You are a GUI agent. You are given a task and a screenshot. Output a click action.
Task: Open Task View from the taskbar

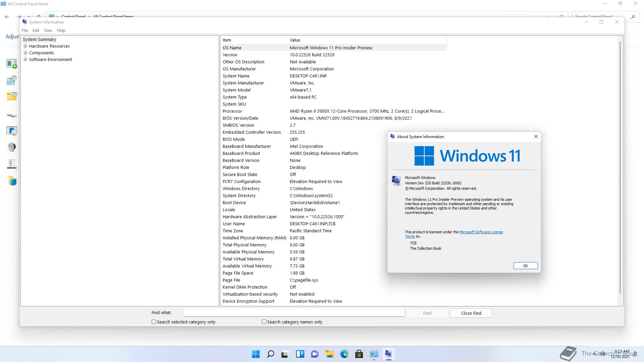pos(285,354)
